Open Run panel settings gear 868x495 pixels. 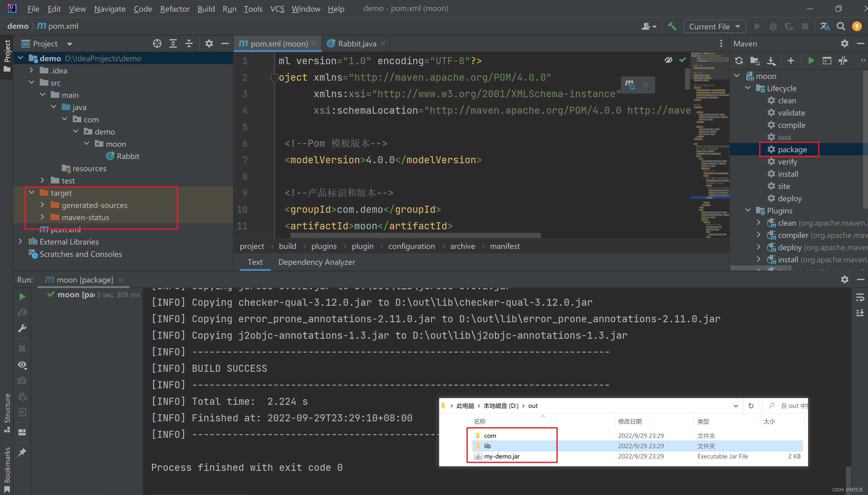pos(844,279)
